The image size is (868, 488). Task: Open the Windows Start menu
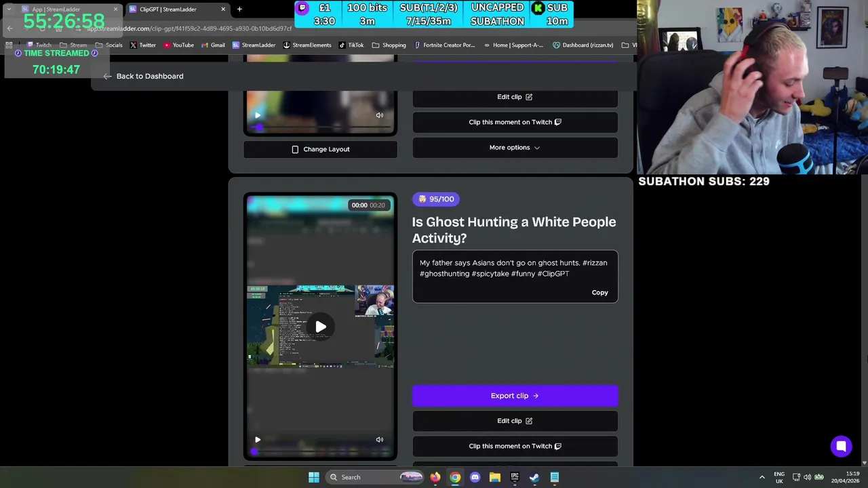click(314, 477)
